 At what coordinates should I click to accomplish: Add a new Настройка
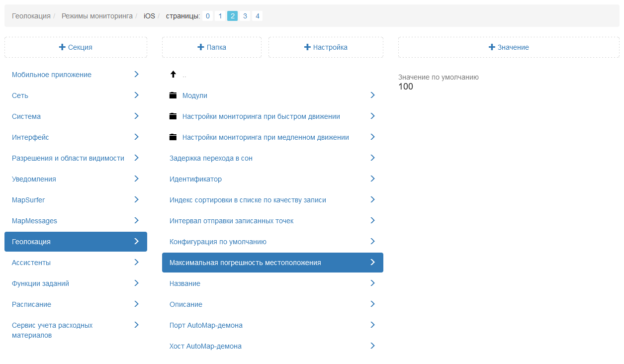pos(326,47)
